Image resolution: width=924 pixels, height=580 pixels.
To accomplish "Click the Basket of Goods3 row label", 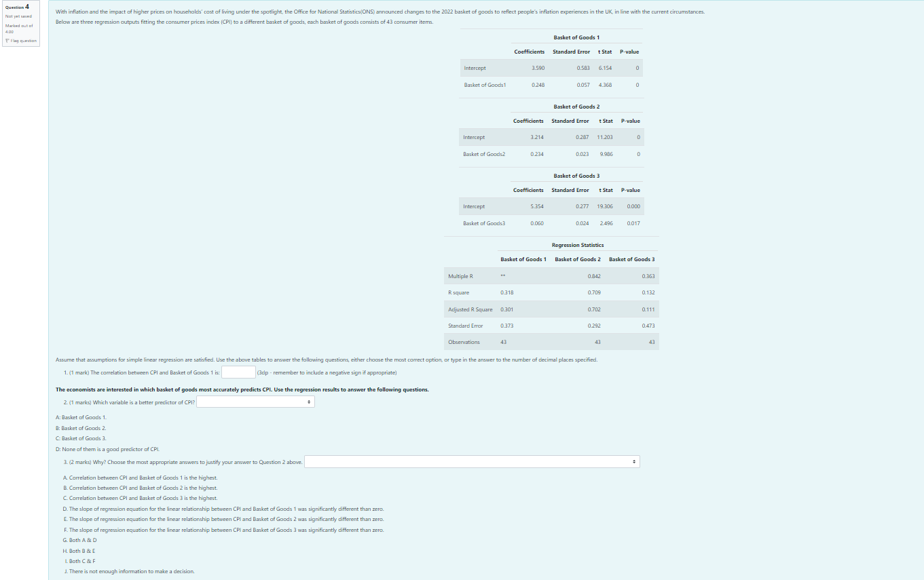I will [x=484, y=223].
